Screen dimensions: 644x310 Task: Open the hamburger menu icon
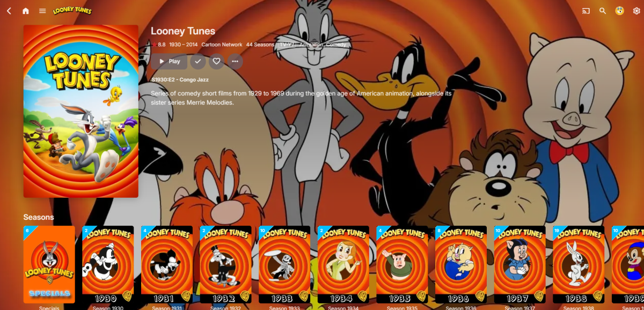(x=42, y=11)
